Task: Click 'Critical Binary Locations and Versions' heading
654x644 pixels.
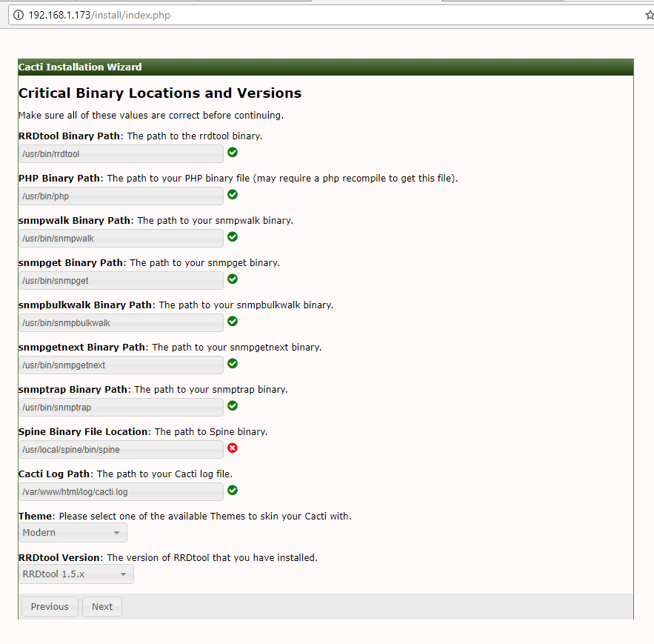Action: click(x=160, y=93)
